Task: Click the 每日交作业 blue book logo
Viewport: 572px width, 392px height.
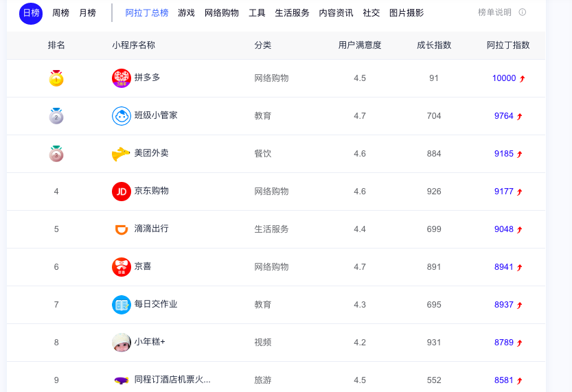Action: click(x=121, y=305)
